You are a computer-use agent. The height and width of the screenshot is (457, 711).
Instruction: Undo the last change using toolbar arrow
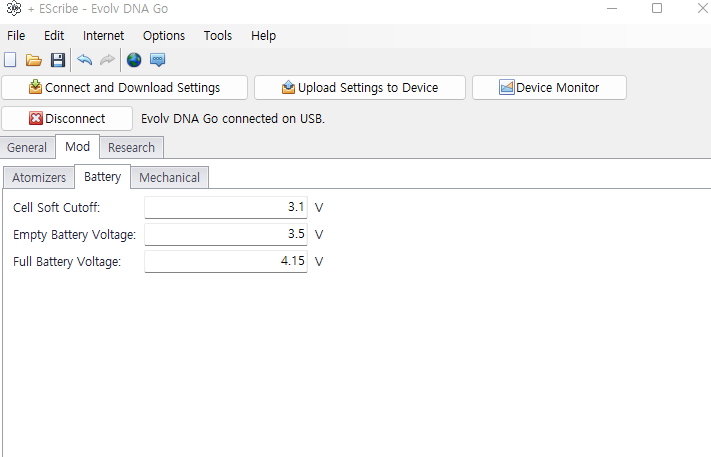tap(85, 60)
